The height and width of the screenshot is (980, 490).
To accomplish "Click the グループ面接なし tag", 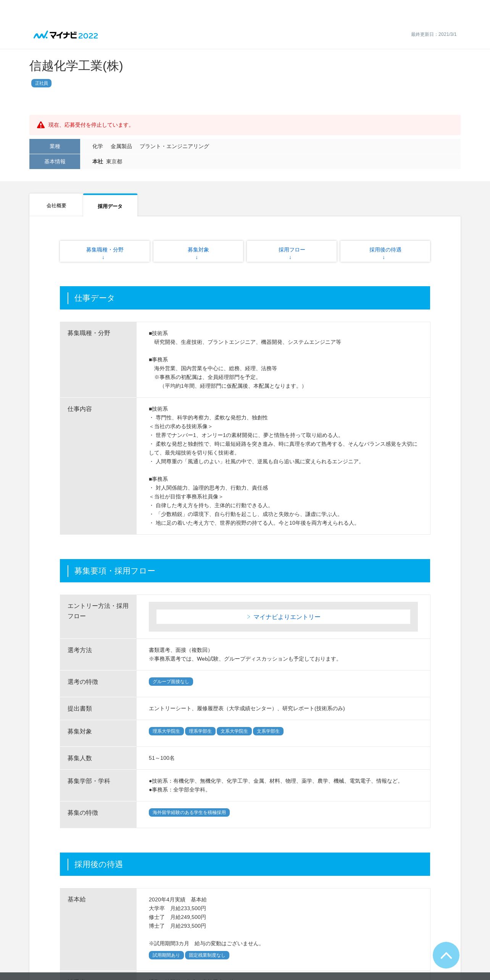I will coord(171,682).
